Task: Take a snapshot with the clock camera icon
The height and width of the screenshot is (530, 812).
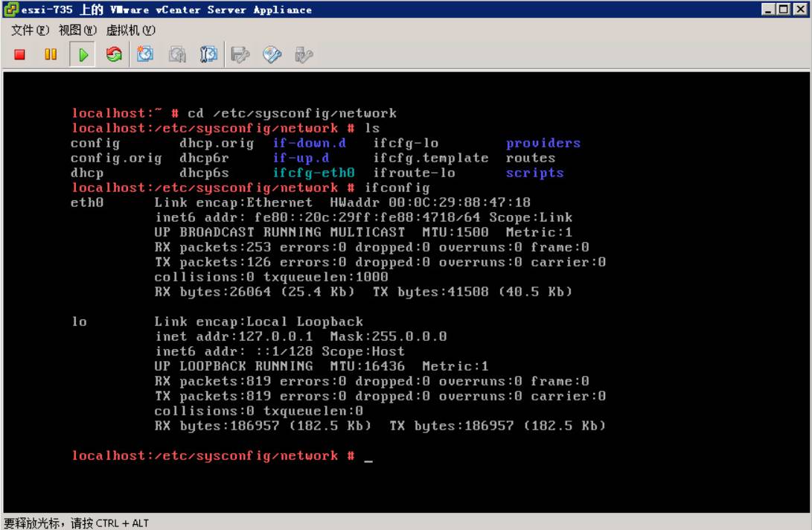Action: pyautogui.click(x=145, y=54)
